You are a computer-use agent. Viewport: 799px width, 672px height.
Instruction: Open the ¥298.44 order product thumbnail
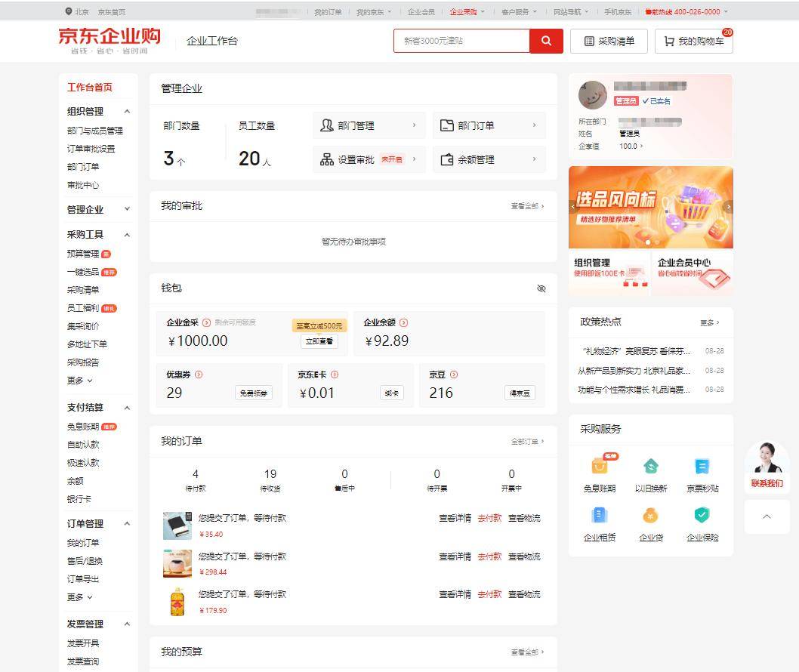pos(177,563)
